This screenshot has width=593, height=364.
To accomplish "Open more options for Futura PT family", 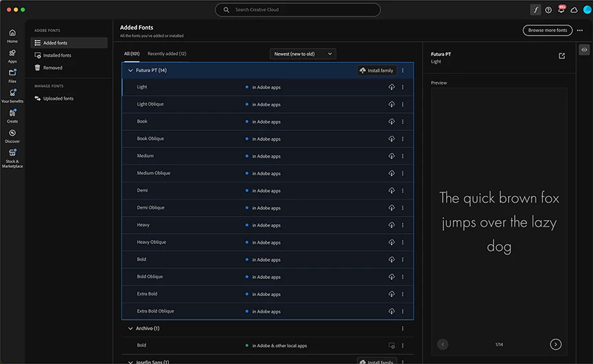I will pyautogui.click(x=402, y=70).
